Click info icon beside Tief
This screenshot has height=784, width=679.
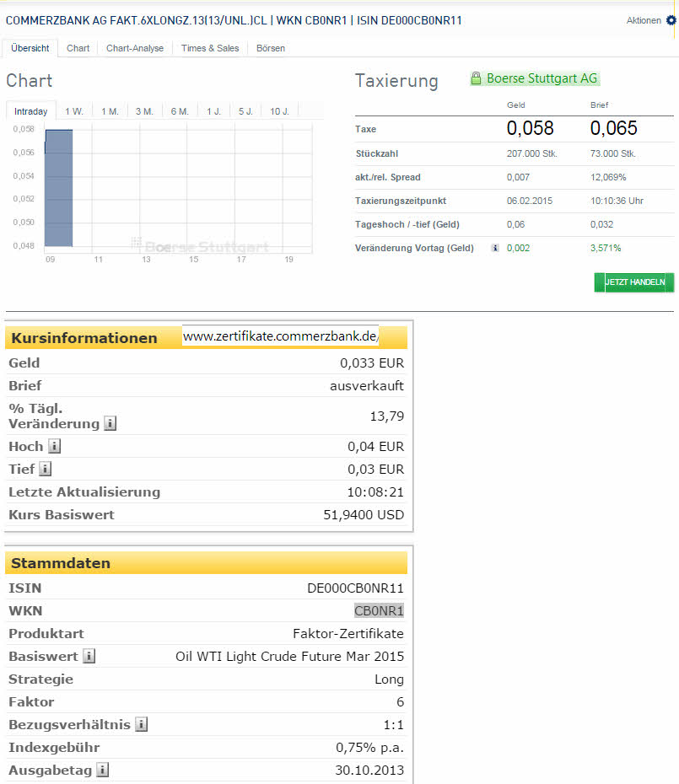[45, 469]
